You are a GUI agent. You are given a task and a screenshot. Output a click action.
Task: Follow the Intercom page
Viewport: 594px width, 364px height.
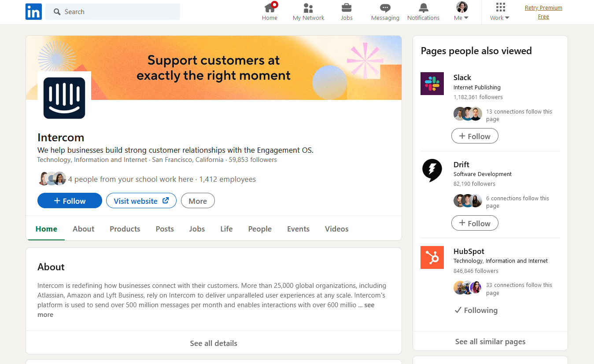click(x=70, y=201)
